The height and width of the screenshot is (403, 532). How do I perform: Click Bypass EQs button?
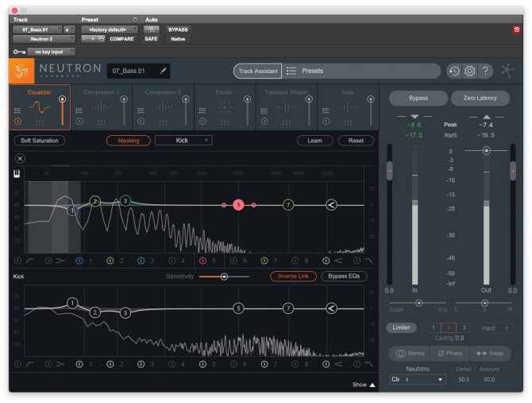pyautogui.click(x=344, y=277)
